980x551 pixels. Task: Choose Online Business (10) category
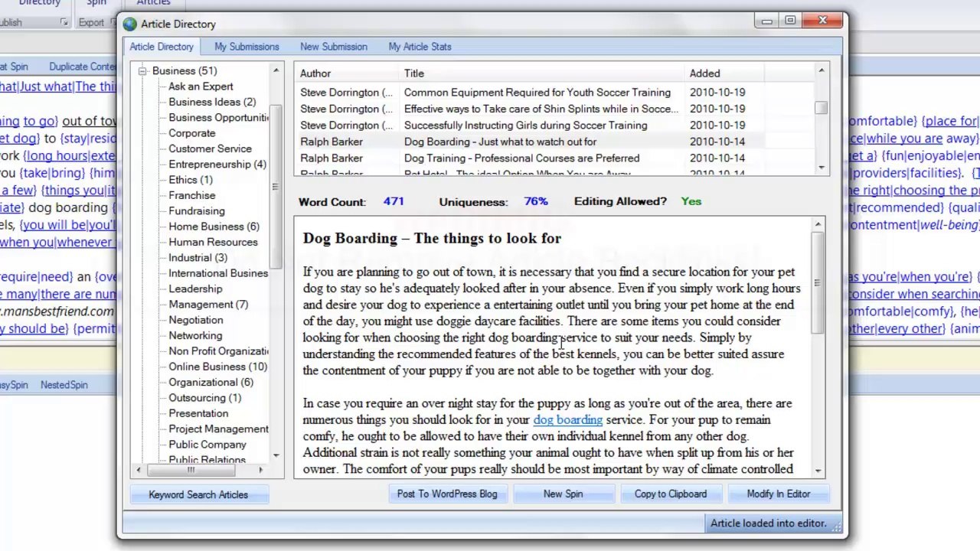pyautogui.click(x=217, y=367)
